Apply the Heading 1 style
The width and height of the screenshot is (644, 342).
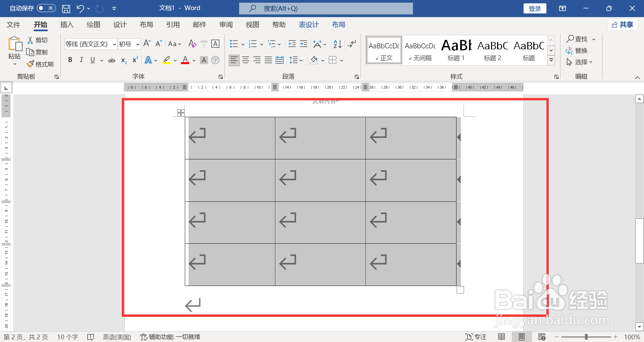[x=456, y=50]
